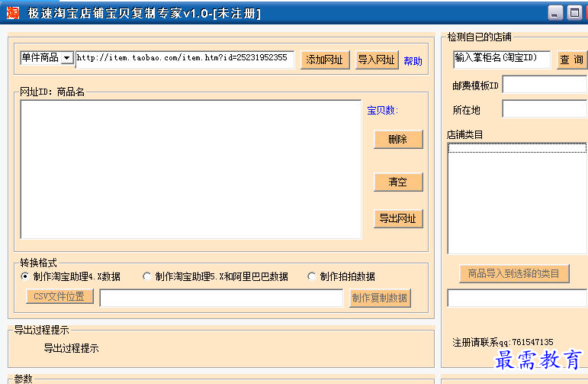Click the CSV file path input field

[x=221, y=298]
